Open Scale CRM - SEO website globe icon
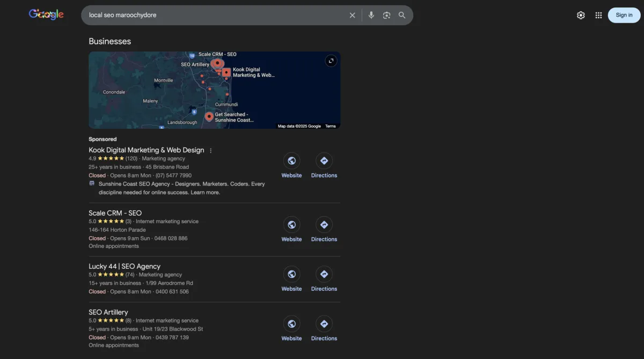Screen dimensions: 644x359 (x=291, y=224)
